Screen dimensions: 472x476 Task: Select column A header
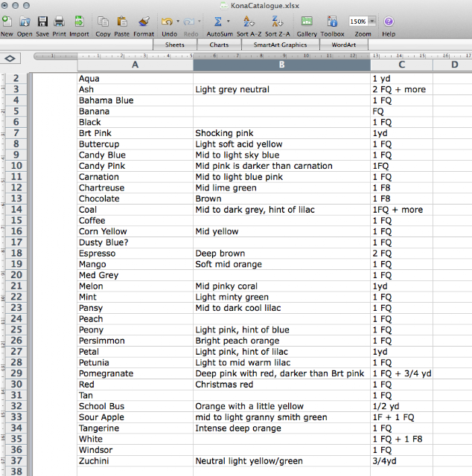(x=135, y=65)
